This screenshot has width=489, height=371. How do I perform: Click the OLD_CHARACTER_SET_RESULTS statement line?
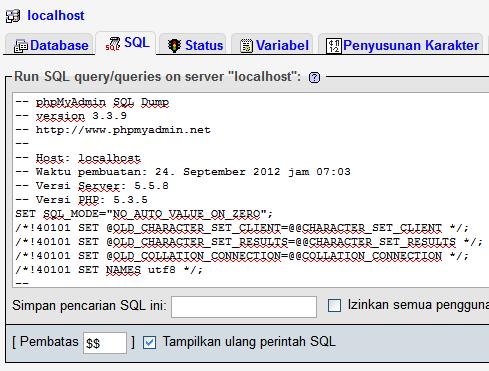[x=249, y=242]
